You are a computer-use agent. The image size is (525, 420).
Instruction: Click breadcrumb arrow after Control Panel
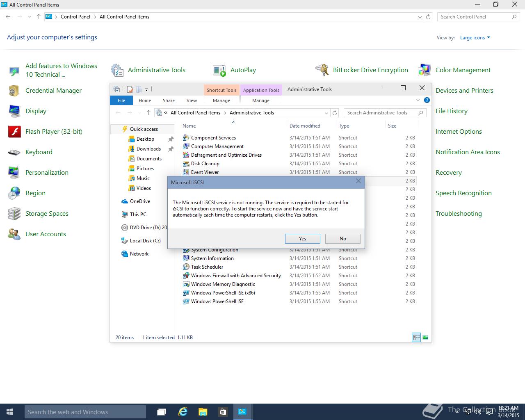(95, 17)
